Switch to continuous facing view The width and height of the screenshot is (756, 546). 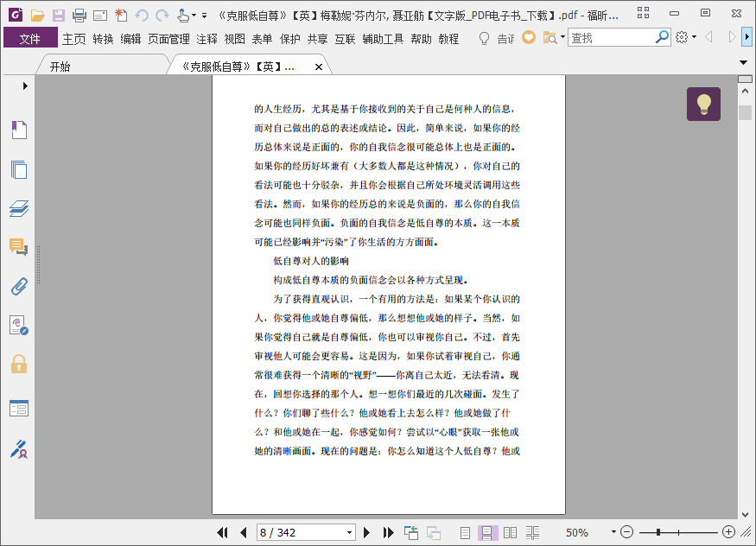[x=533, y=532]
